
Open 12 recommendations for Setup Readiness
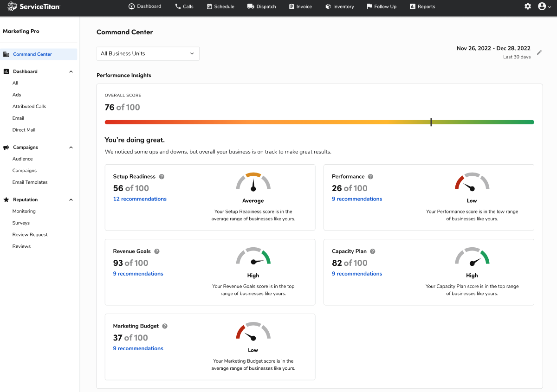pyautogui.click(x=140, y=199)
